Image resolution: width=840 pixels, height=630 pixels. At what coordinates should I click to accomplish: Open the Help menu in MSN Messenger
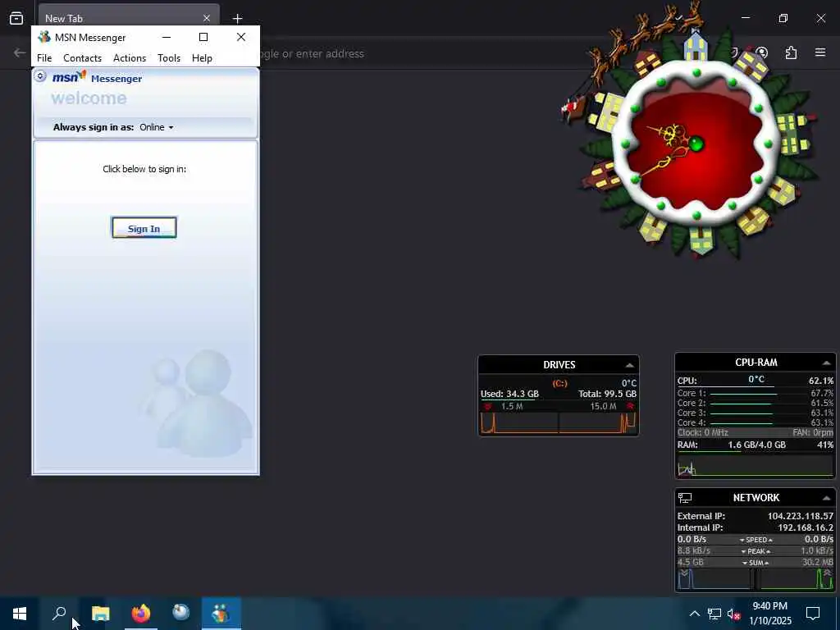[x=202, y=58]
